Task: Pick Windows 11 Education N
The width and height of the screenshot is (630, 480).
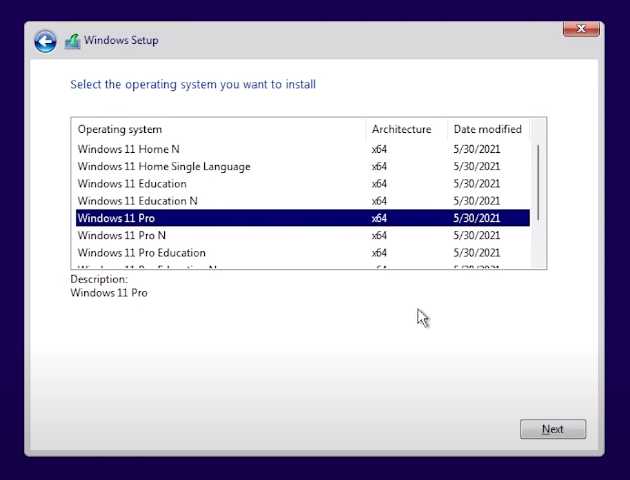Action: coord(303,201)
